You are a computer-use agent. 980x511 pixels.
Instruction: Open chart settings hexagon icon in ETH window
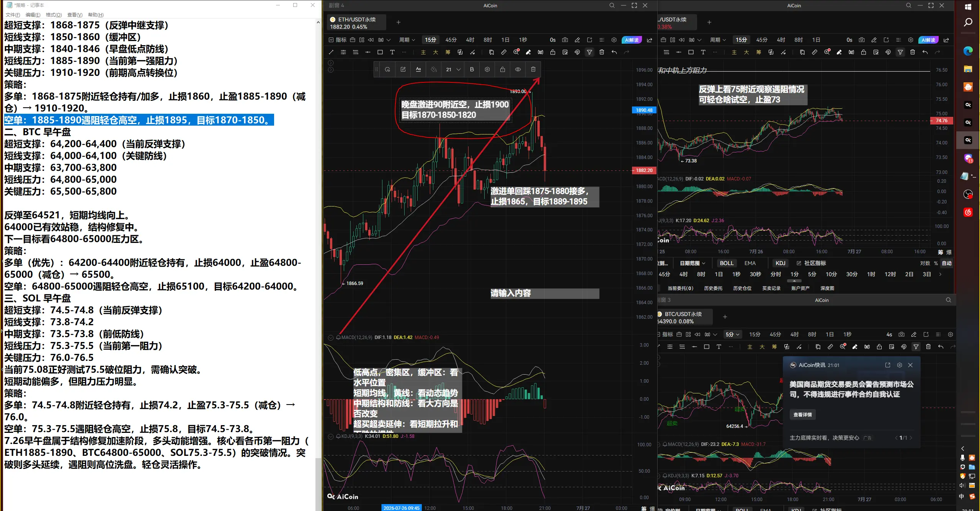pos(614,40)
